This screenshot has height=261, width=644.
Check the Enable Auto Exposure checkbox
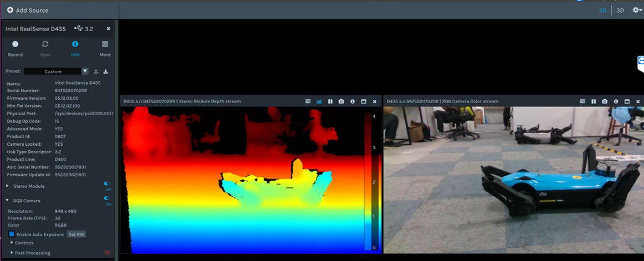(x=12, y=234)
